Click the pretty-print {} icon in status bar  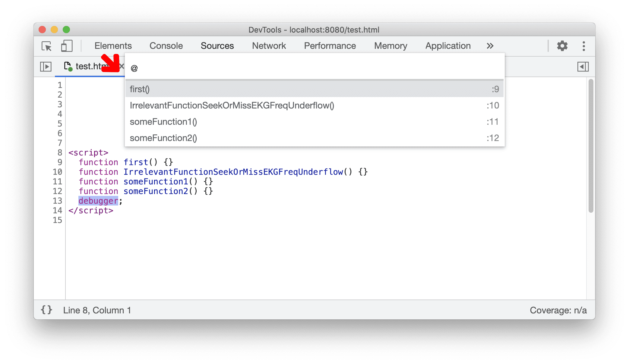[46, 310]
